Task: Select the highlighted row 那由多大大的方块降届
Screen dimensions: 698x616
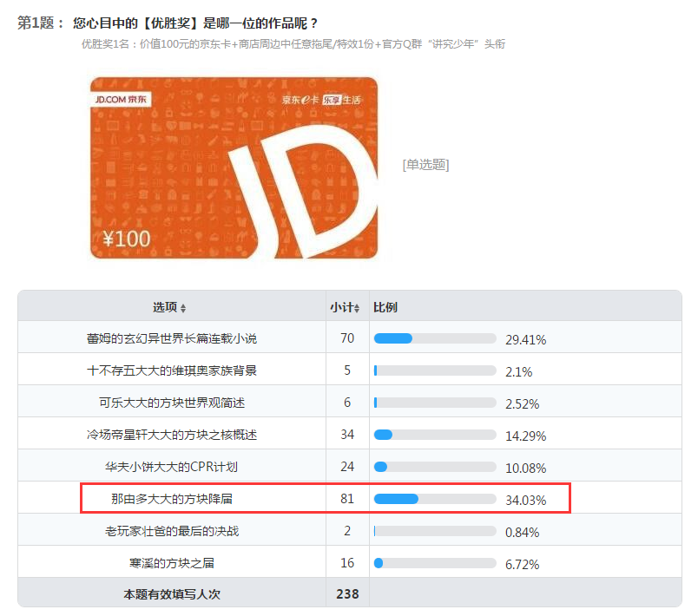Action: click(350, 498)
